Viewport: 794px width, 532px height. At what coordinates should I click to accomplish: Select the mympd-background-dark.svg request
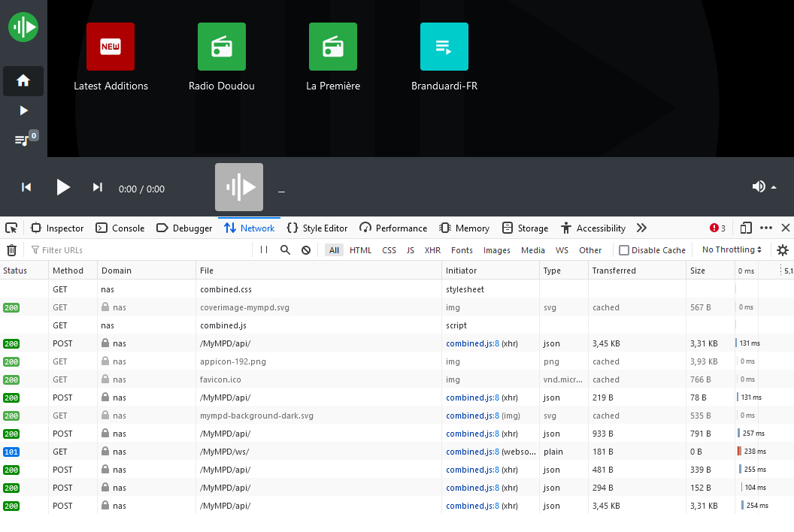[x=397, y=416]
